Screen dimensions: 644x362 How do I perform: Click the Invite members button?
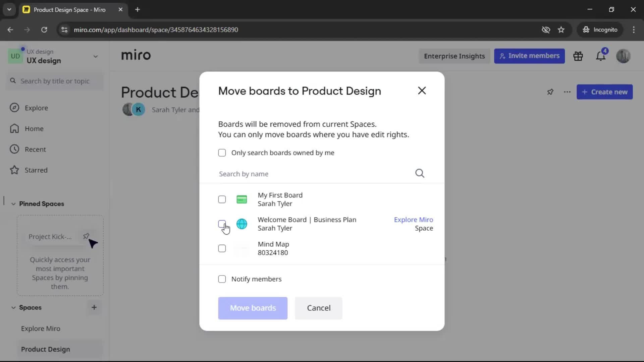(x=529, y=56)
